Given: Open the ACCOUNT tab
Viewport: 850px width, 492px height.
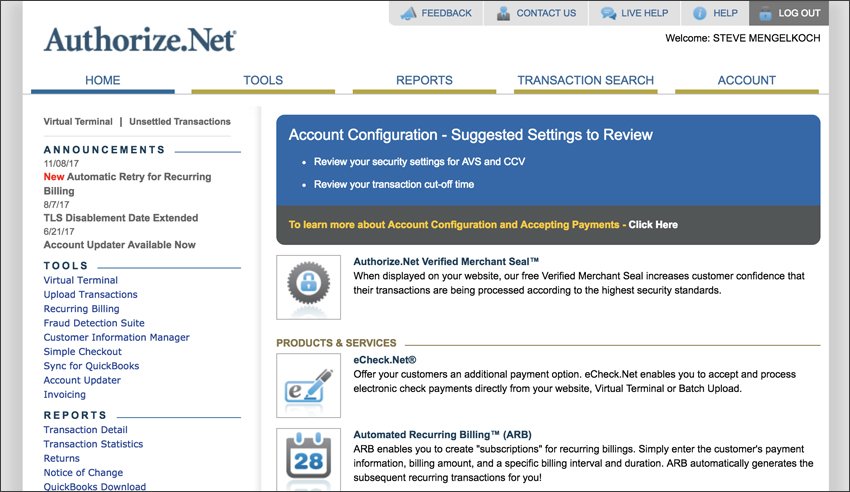Looking at the screenshot, I should pos(746,80).
